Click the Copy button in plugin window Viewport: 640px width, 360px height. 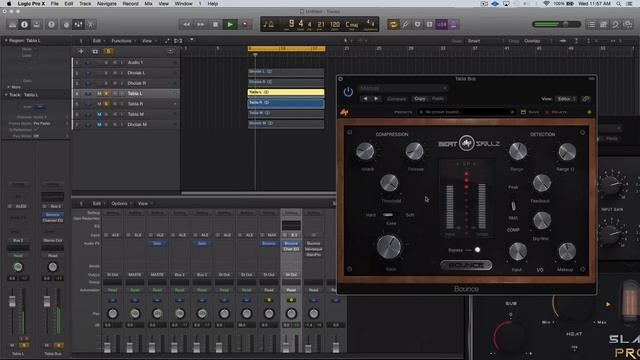point(420,99)
